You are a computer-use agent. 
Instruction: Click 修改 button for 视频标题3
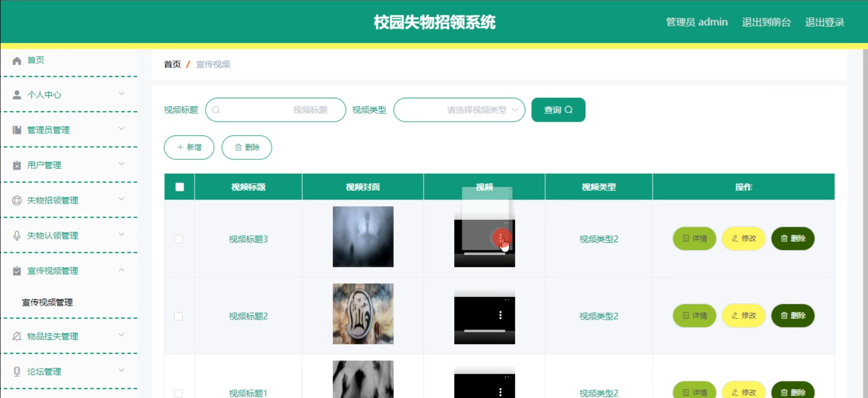tap(743, 238)
